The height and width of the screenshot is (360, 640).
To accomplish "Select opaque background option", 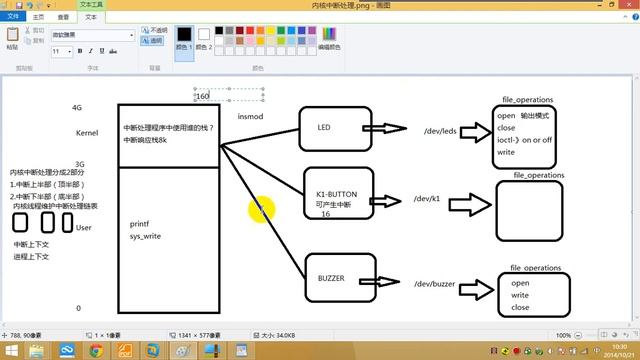I will [154, 30].
